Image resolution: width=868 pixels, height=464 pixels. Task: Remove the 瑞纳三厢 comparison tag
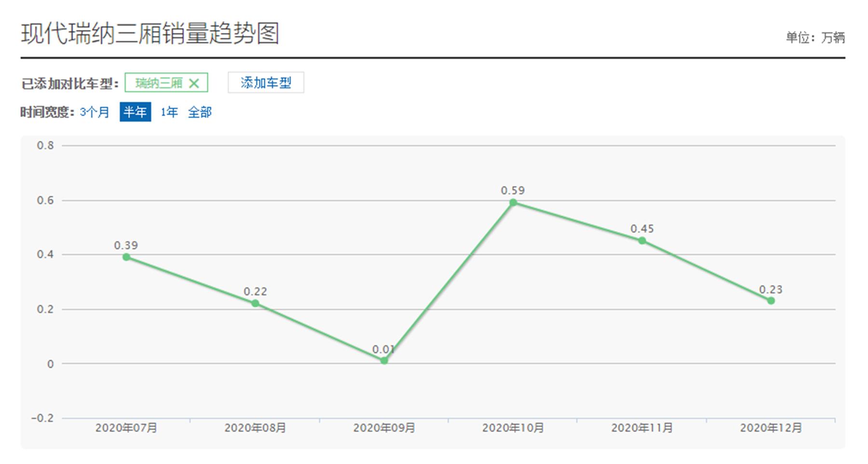[x=195, y=82]
